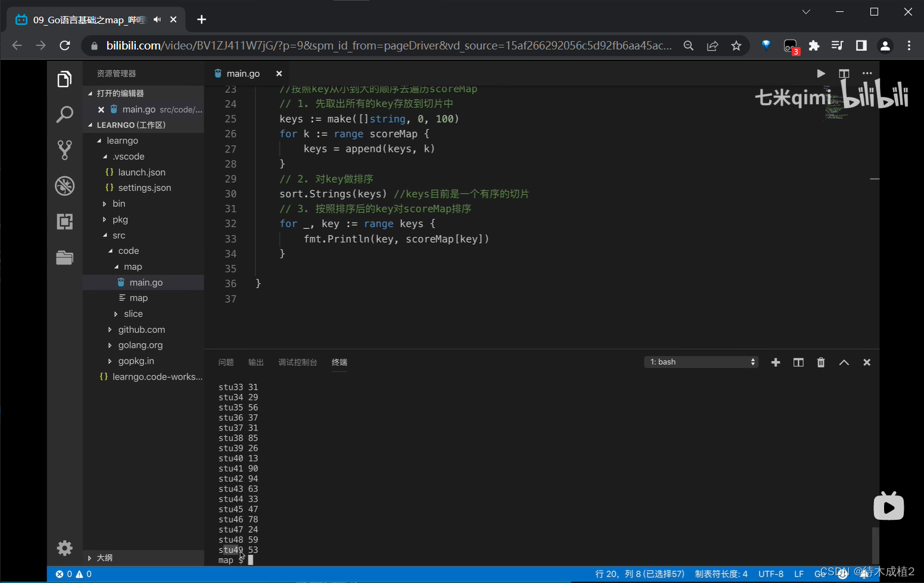Screen dimensions: 924x583
Task: Open the editor more actions ellipsis
Action: (867, 73)
